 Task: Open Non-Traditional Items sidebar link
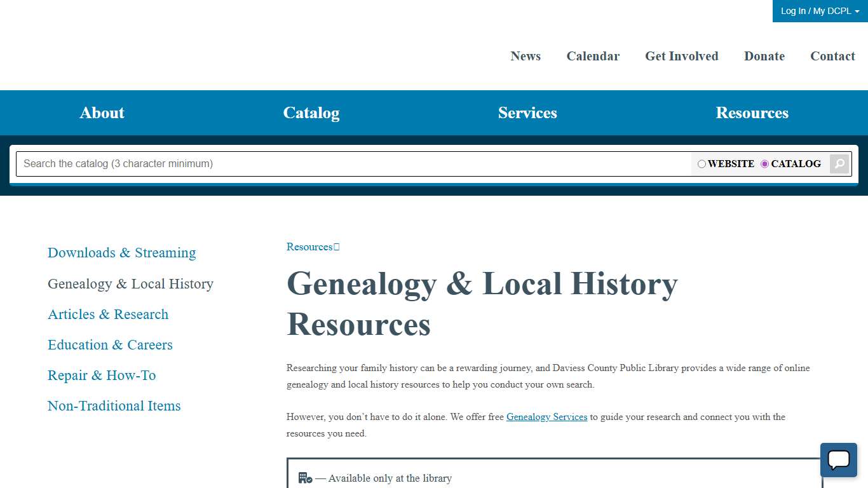pyautogui.click(x=114, y=406)
